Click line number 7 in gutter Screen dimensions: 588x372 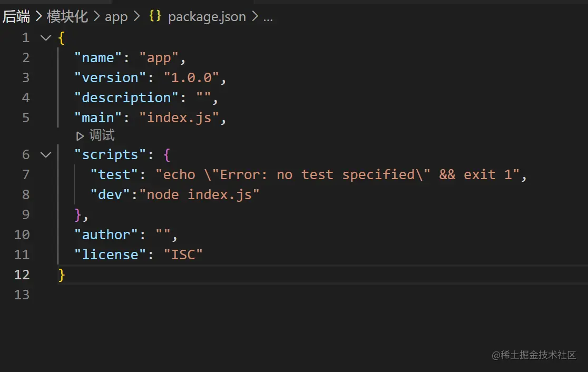click(26, 175)
